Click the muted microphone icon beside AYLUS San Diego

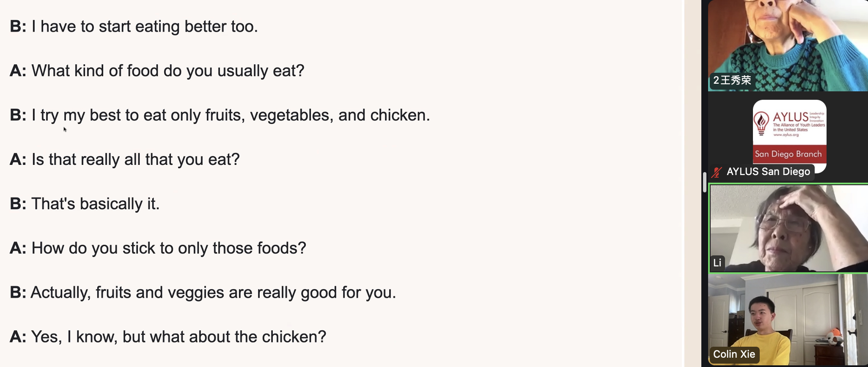[717, 172]
